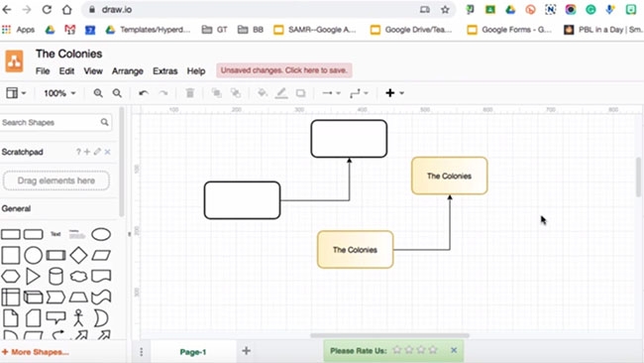This screenshot has width=644, height=363.
Task: Click the To Back icon
Action: (x=236, y=93)
